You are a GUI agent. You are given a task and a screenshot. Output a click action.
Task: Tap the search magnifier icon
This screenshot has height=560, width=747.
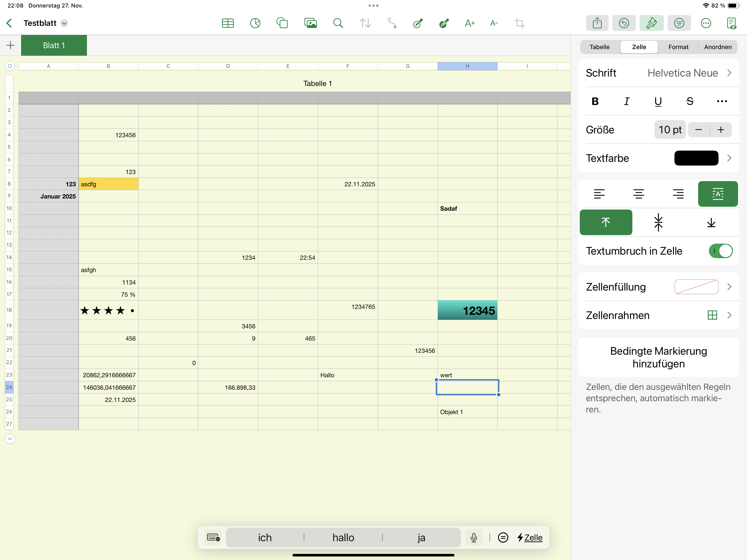coord(338,23)
